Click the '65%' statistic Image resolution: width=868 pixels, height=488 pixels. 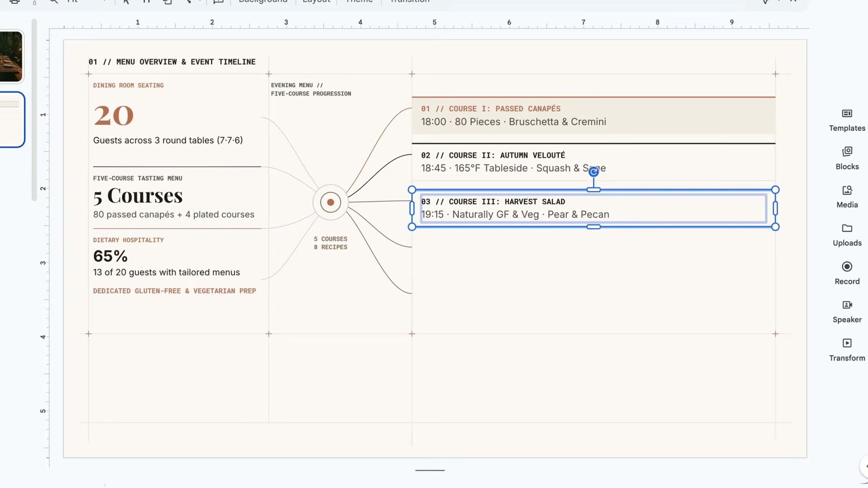(x=110, y=256)
